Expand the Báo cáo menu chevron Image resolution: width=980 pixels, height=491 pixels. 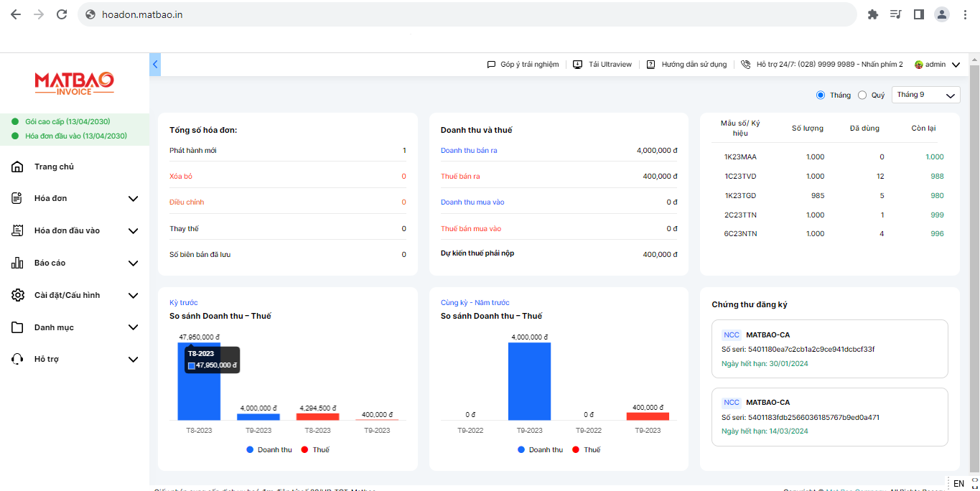tap(133, 263)
